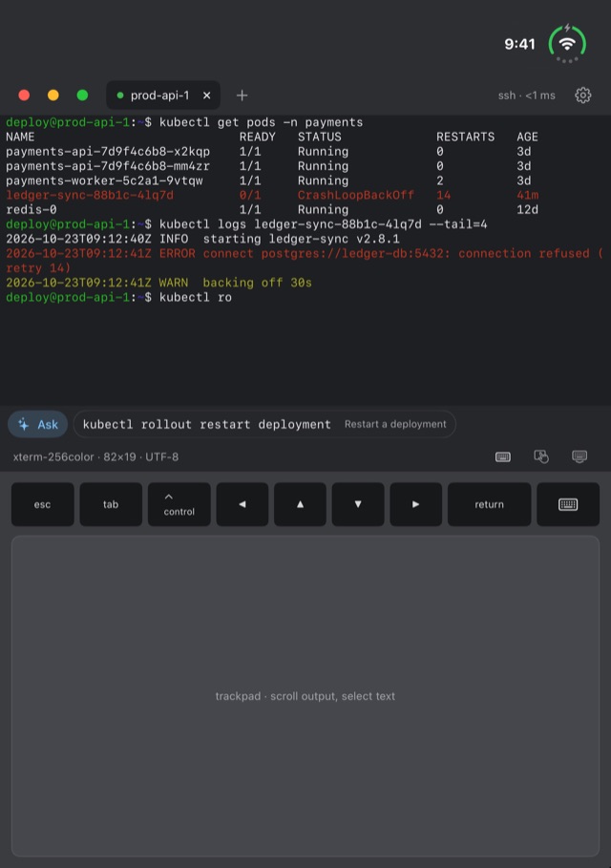Click the ssh <1 ms latency indicator

[x=526, y=95]
